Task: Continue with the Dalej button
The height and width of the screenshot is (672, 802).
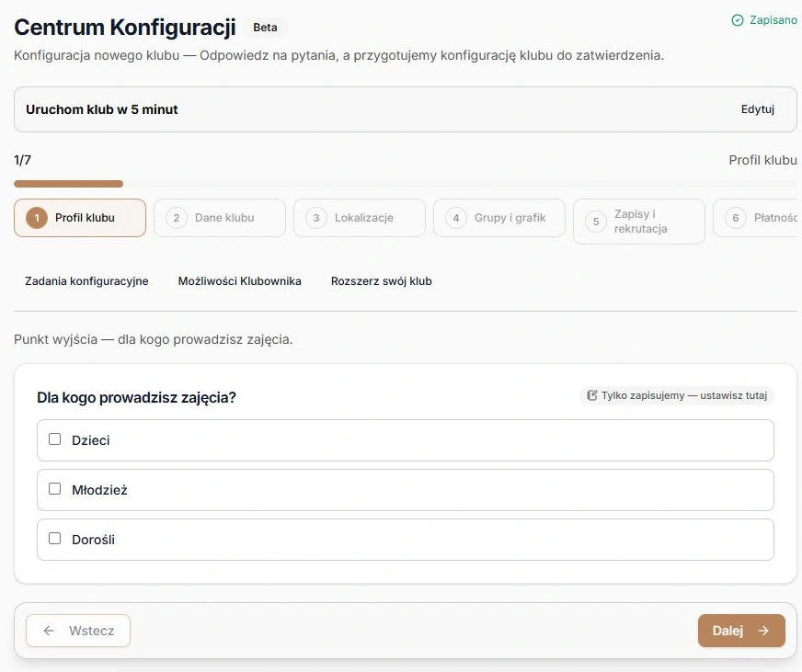Action: (x=741, y=631)
